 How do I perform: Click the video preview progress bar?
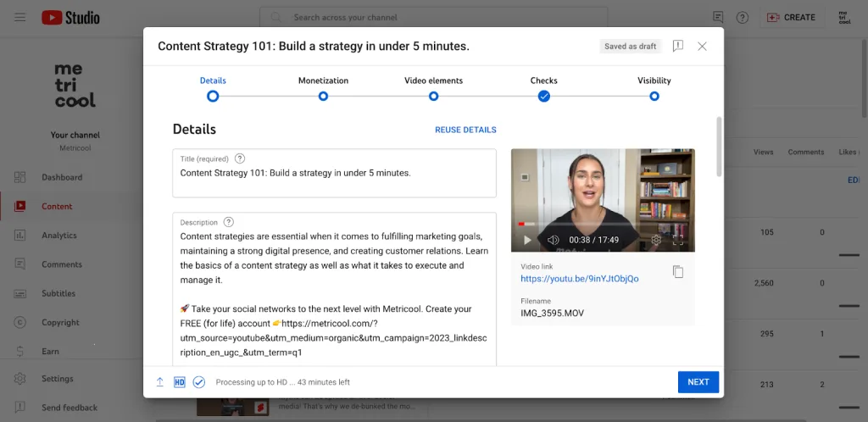click(602, 224)
